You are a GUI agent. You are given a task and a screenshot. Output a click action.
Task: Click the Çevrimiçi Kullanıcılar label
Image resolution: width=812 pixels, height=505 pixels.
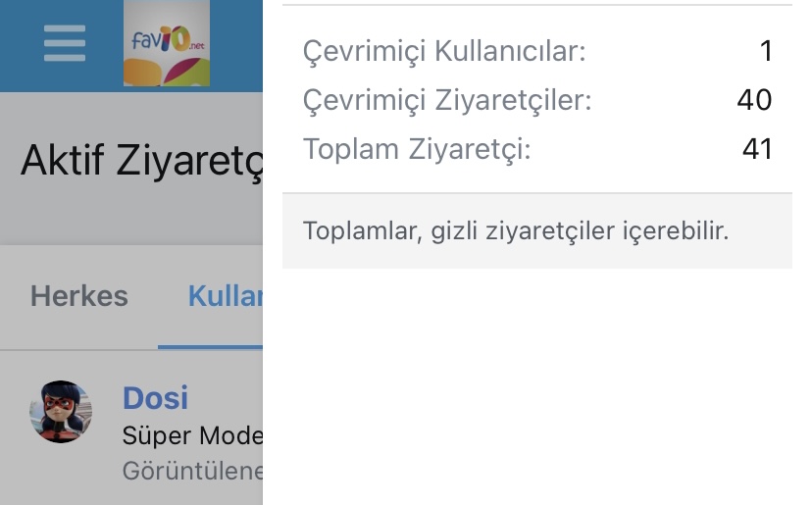(444, 51)
